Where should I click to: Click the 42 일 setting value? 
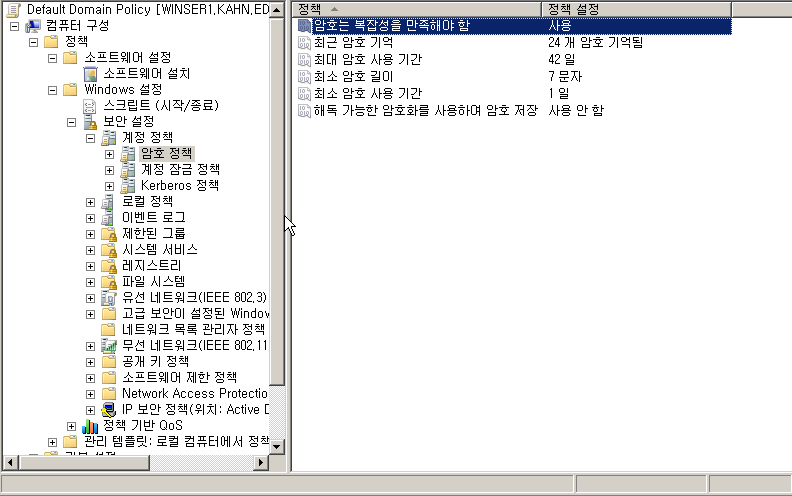pos(562,60)
